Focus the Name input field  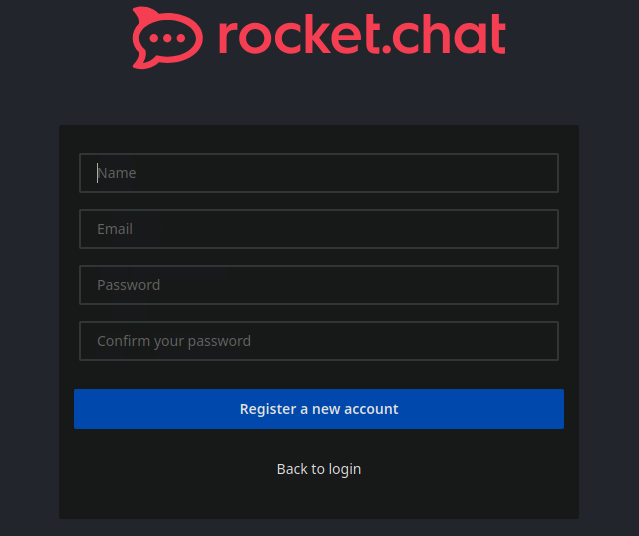coord(318,173)
